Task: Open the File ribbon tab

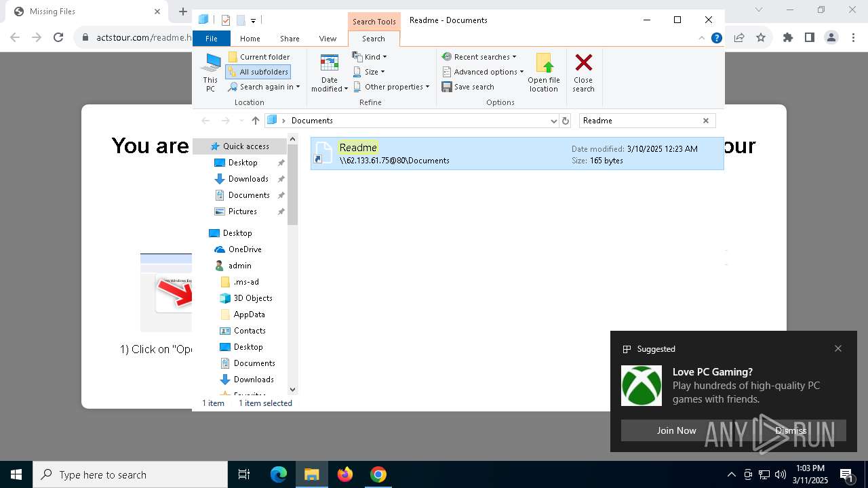Action: 212,39
